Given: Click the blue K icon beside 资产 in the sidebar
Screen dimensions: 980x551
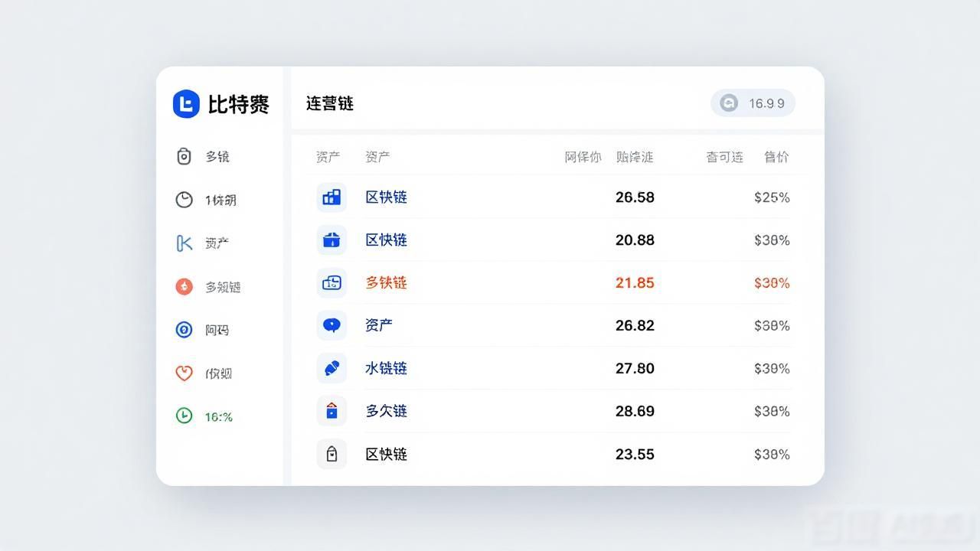Looking at the screenshot, I should click(185, 243).
